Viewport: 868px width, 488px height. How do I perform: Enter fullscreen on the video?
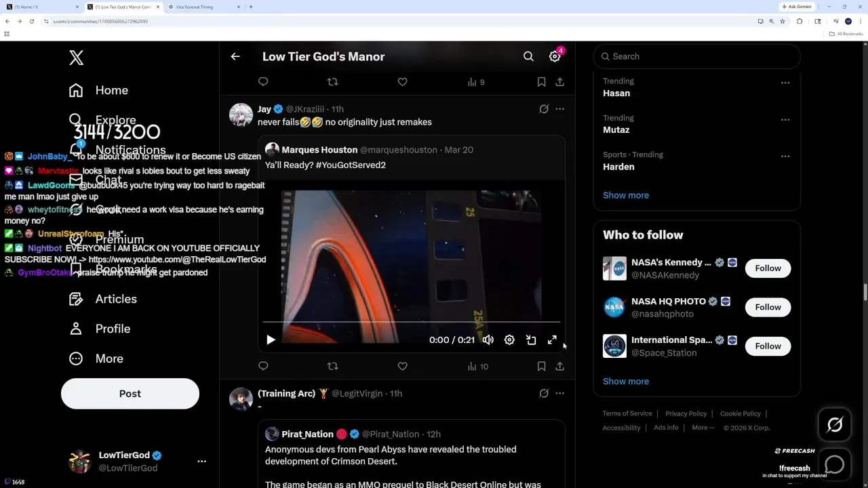[552, 340]
